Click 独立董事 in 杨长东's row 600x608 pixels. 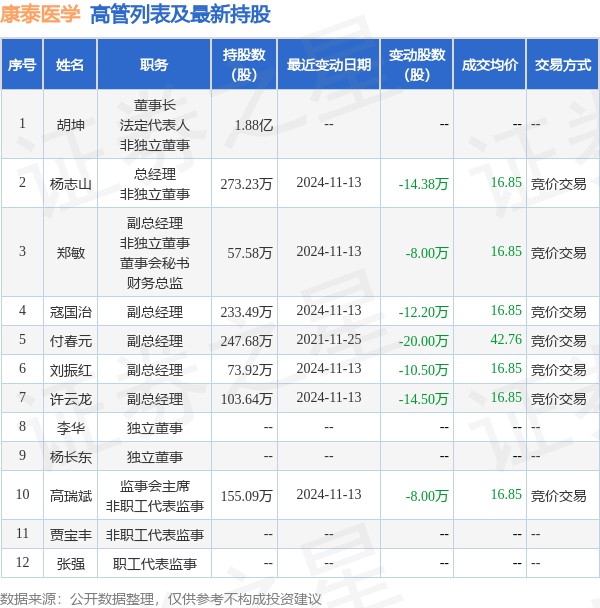(154, 457)
